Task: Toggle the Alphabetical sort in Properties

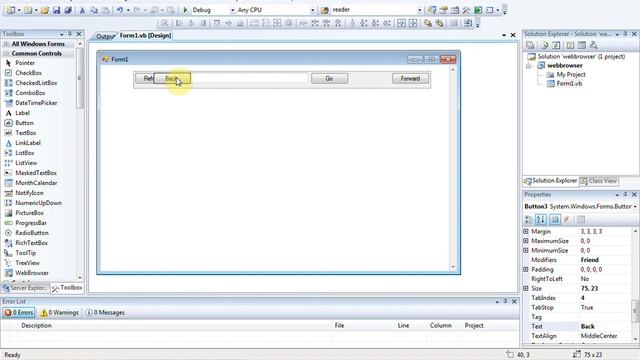Action: pyautogui.click(x=541, y=220)
